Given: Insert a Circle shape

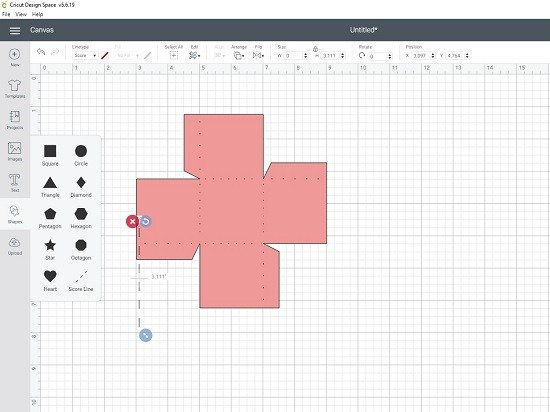Looking at the screenshot, I should 81,155.
